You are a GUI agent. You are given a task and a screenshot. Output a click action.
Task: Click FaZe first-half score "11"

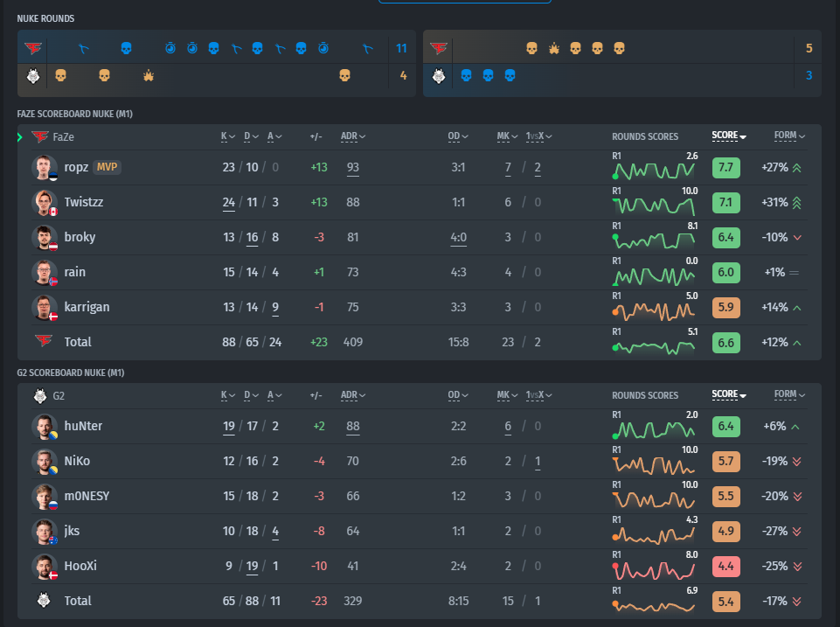(401, 48)
